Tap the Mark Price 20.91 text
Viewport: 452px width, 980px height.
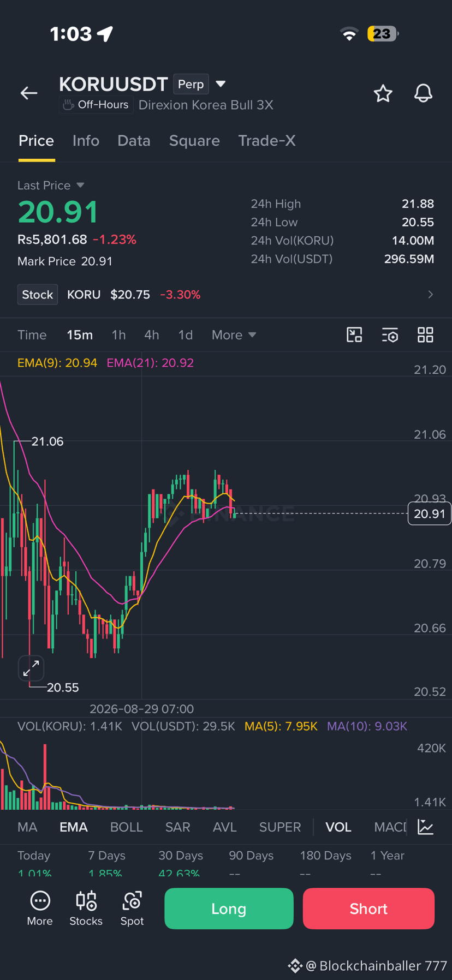tap(65, 261)
